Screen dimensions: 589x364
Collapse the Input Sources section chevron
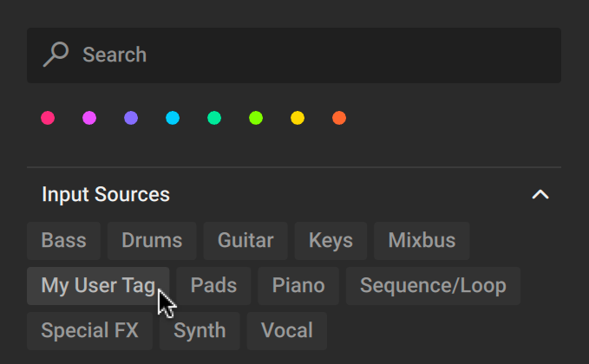540,194
